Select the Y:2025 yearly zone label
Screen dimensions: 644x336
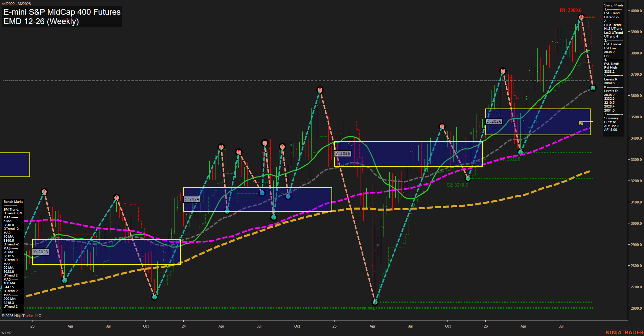[x=343, y=153]
